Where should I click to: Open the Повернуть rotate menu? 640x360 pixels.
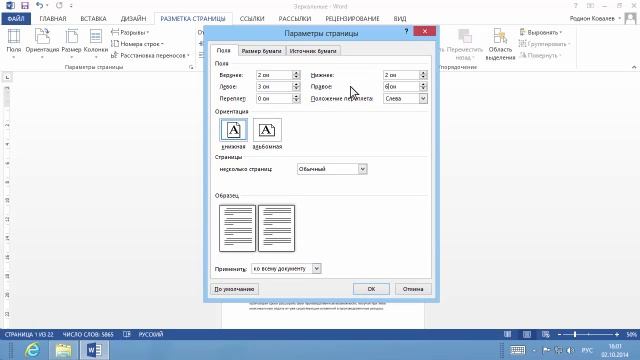540,55
